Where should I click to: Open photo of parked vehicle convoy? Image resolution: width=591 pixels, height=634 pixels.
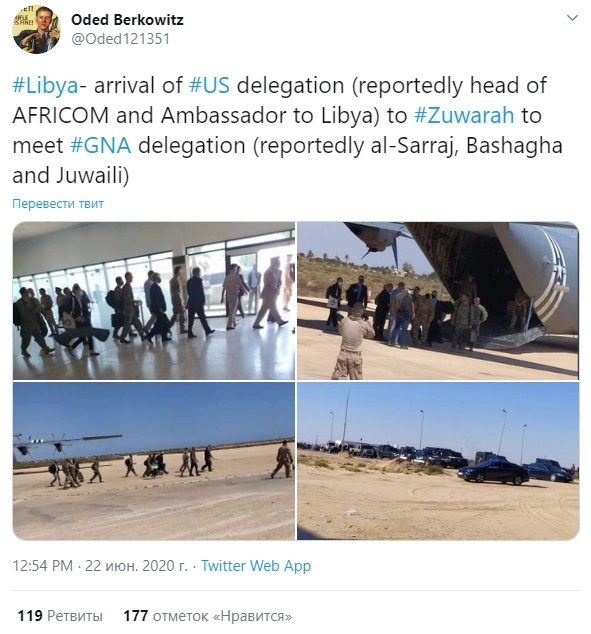tap(438, 461)
